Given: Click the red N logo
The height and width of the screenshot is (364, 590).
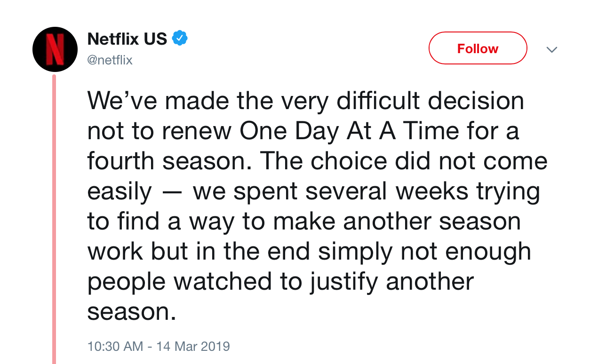Looking at the screenshot, I should click(x=55, y=49).
